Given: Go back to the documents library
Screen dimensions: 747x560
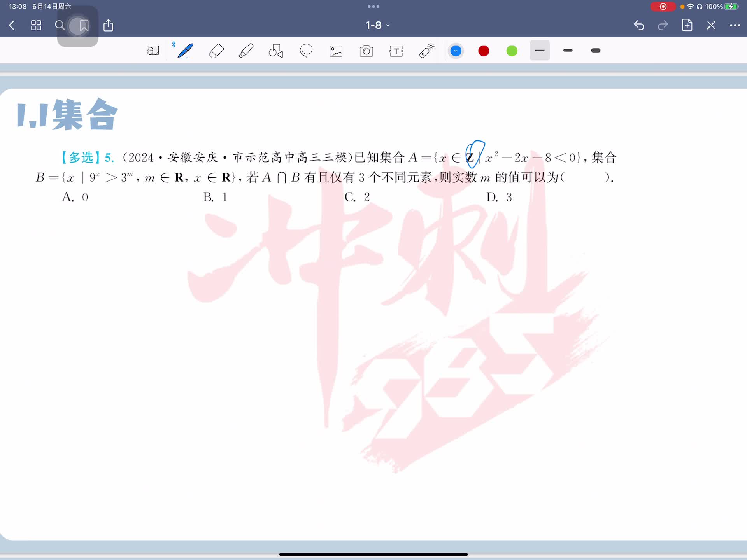Looking at the screenshot, I should [12, 26].
